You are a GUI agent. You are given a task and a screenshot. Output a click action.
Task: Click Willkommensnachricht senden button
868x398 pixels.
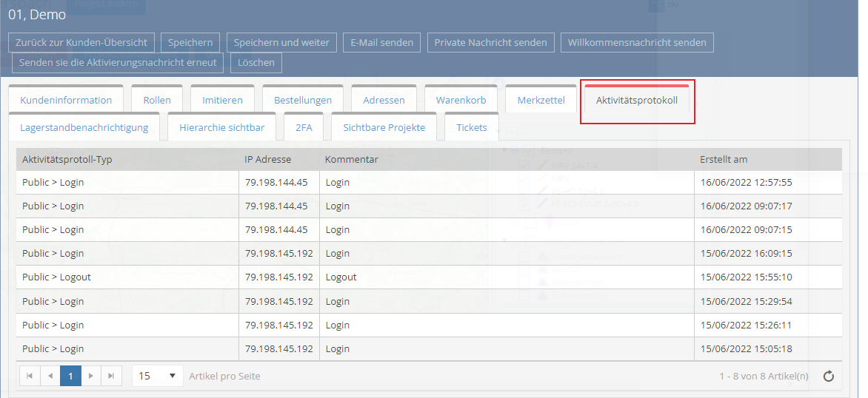[x=637, y=42]
